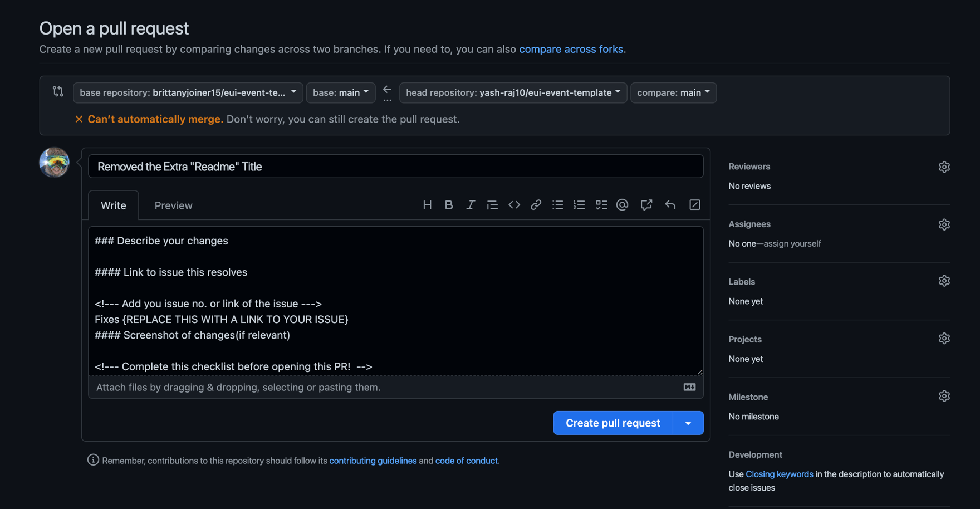Click the Create pull request button

pos(612,423)
